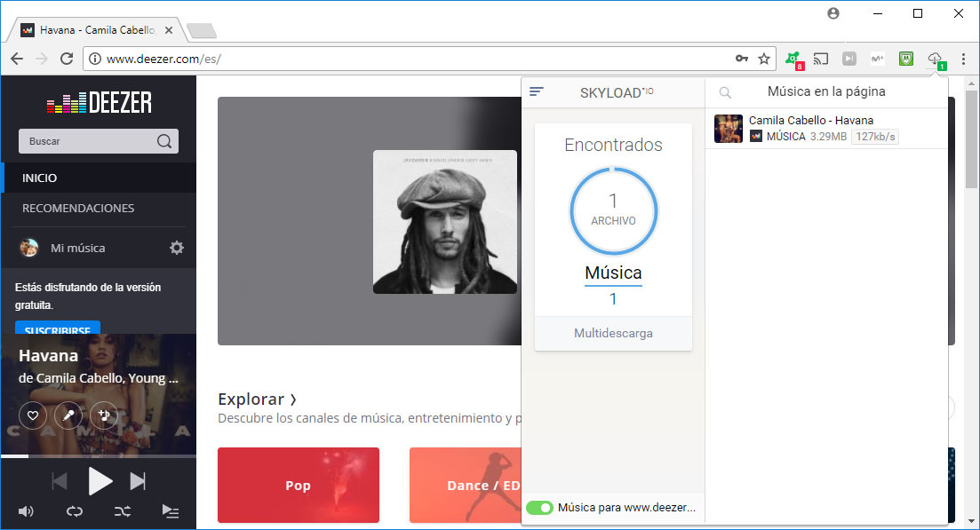Click the Buscar search field

pyautogui.click(x=89, y=140)
